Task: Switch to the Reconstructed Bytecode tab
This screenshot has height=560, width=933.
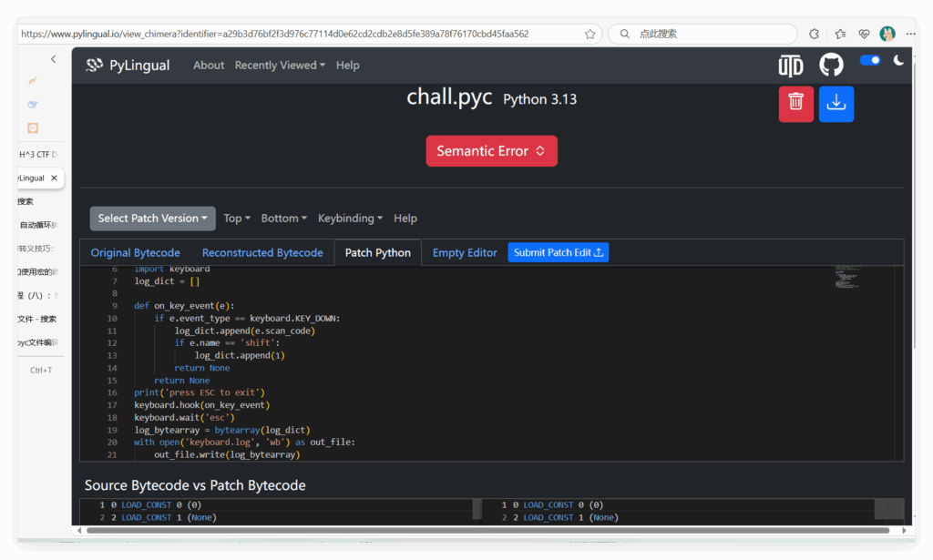Action: (262, 252)
